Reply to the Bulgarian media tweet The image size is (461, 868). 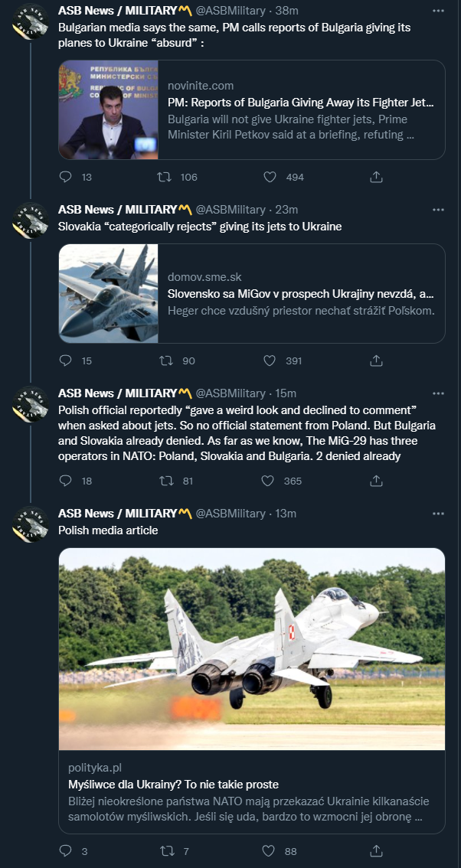pos(65,177)
